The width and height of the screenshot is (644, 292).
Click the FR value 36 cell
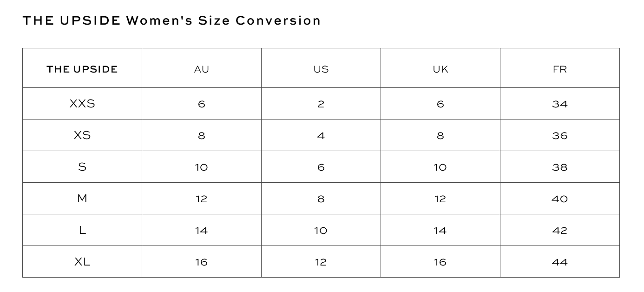(x=560, y=135)
